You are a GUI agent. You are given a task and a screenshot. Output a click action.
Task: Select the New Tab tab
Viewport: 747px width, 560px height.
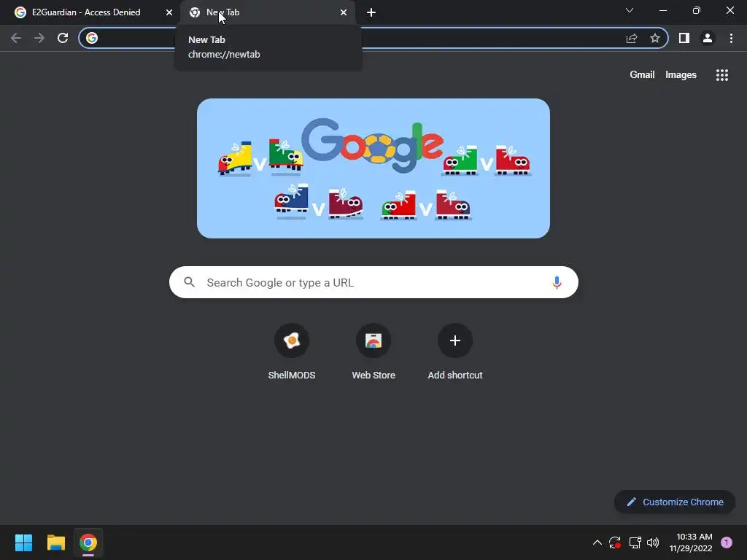(268, 12)
